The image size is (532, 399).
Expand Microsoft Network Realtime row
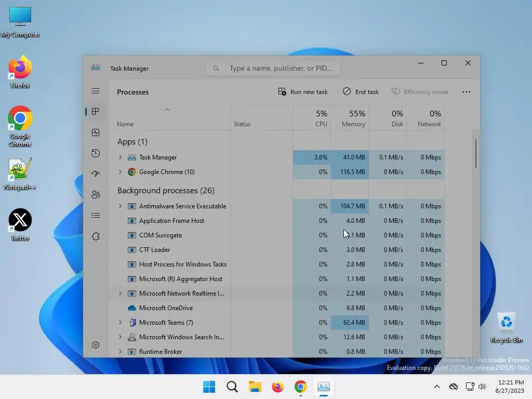click(120, 294)
